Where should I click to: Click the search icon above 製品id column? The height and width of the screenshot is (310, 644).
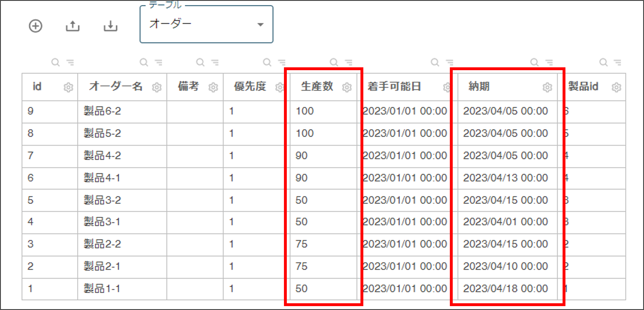coord(603,62)
